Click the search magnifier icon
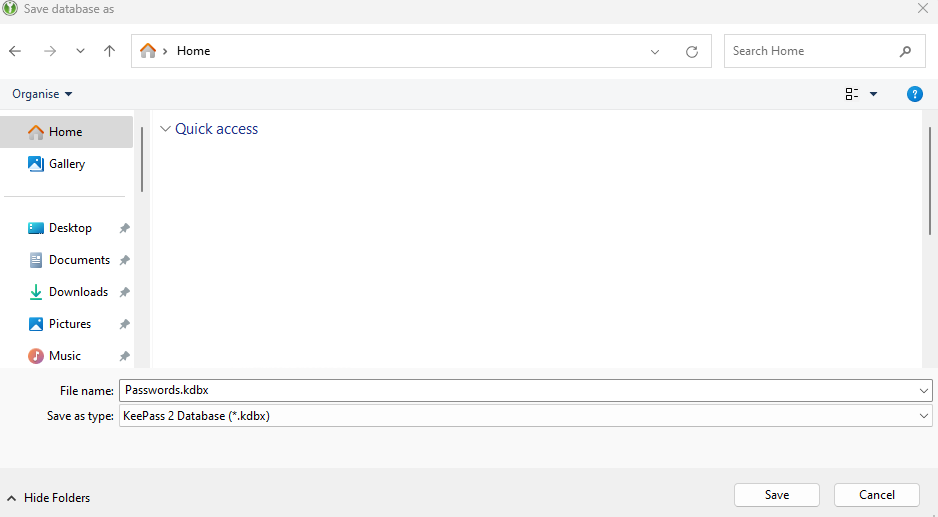938x517 pixels. click(x=905, y=51)
